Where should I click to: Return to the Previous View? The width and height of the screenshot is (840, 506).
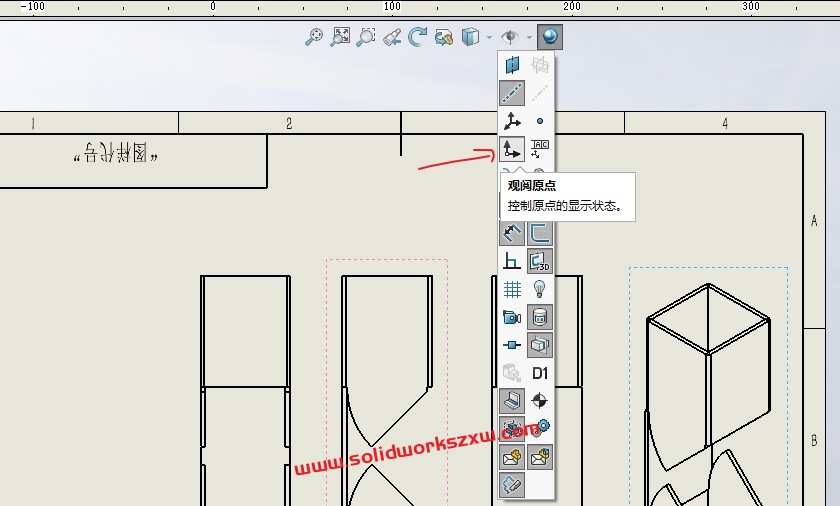[392, 37]
